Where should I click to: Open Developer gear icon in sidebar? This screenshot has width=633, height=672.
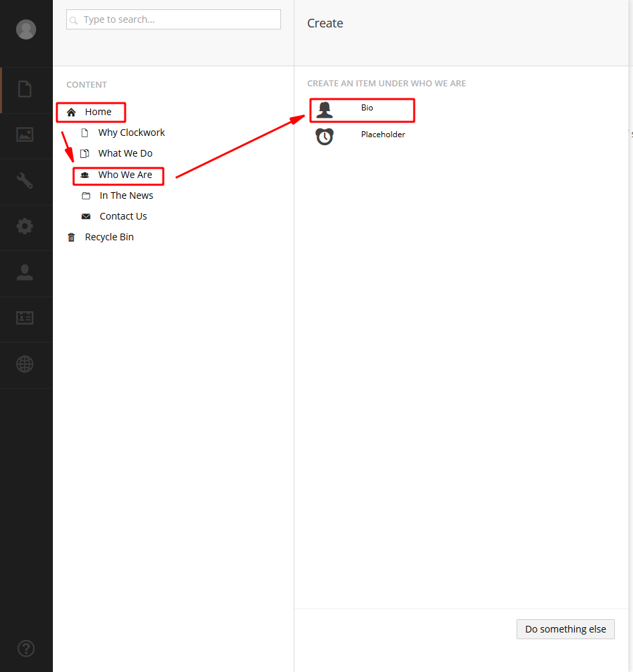click(x=25, y=227)
